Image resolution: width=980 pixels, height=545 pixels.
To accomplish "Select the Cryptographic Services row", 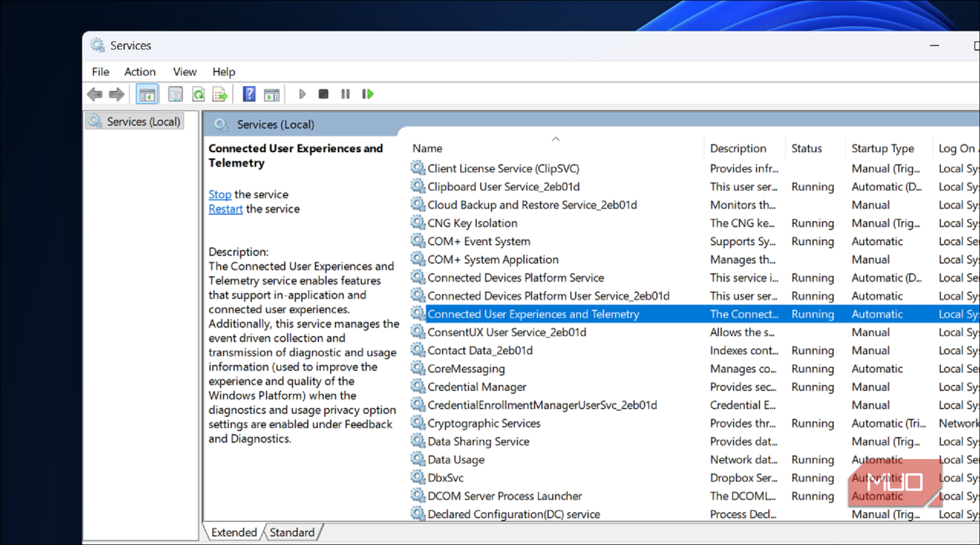I will tap(484, 423).
